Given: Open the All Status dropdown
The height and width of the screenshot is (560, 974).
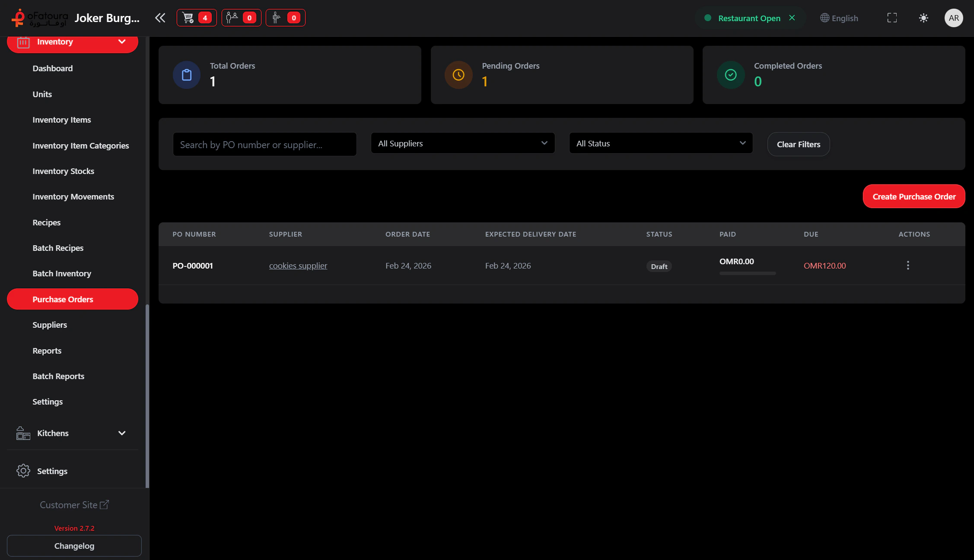Looking at the screenshot, I should [x=660, y=143].
